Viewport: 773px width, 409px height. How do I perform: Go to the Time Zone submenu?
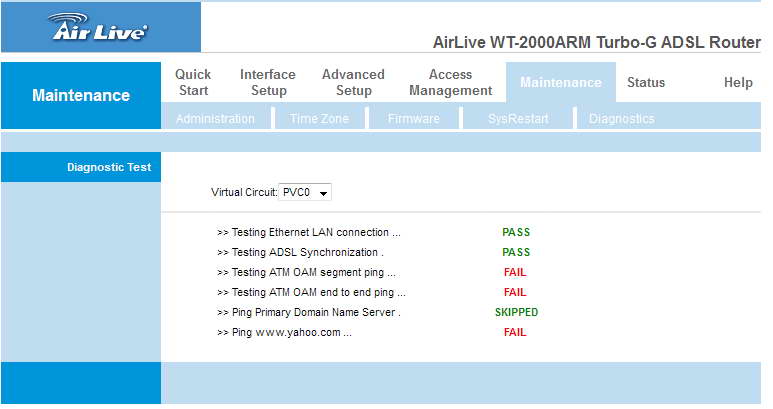318,119
